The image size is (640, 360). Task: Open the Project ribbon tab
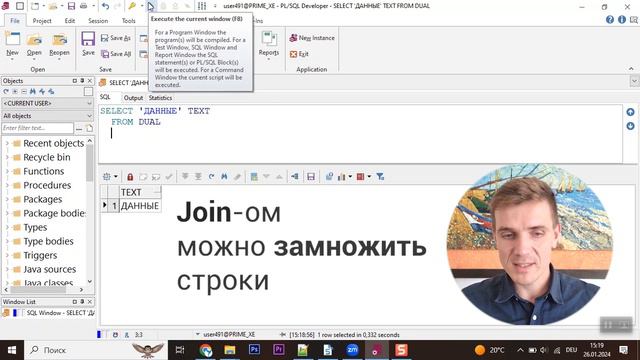click(x=42, y=20)
